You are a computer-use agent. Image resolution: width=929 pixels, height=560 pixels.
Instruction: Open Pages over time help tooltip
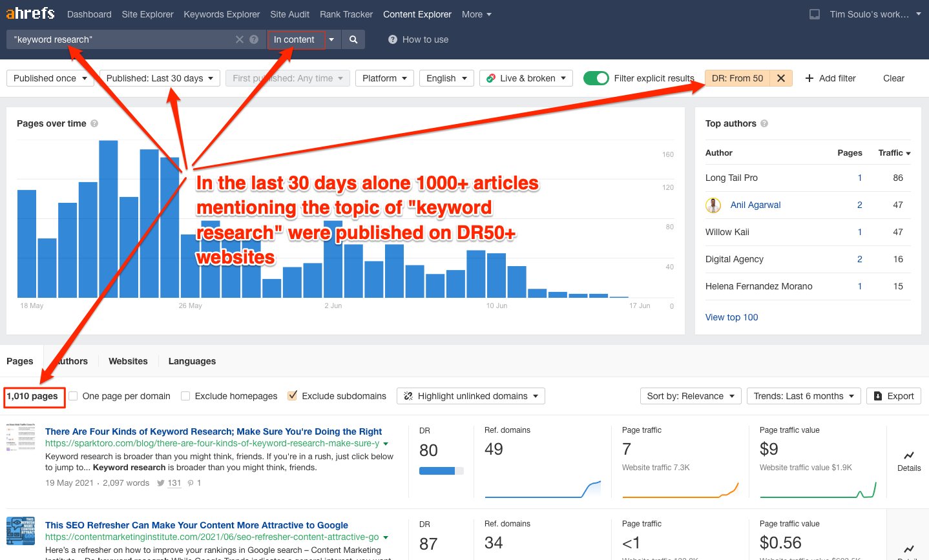94,123
